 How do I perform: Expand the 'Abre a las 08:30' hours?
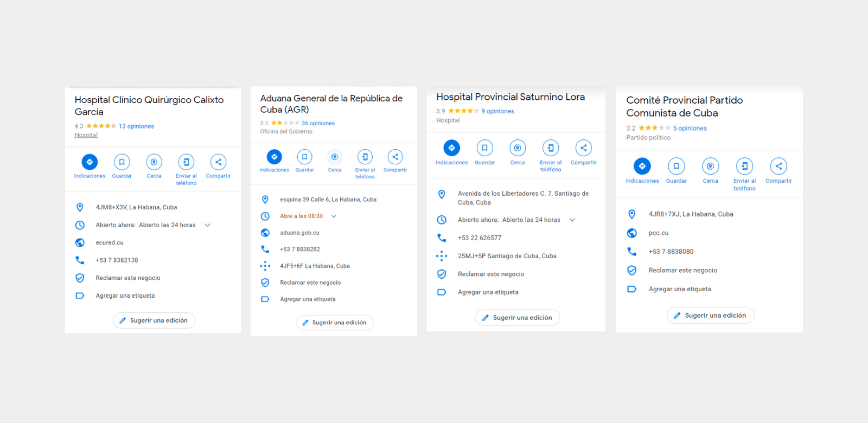point(334,216)
